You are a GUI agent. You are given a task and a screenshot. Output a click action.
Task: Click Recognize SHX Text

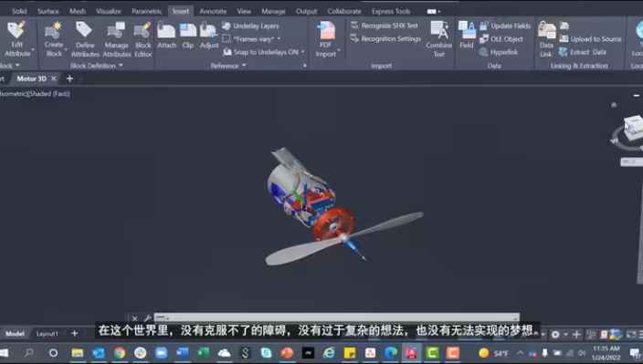(385, 26)
